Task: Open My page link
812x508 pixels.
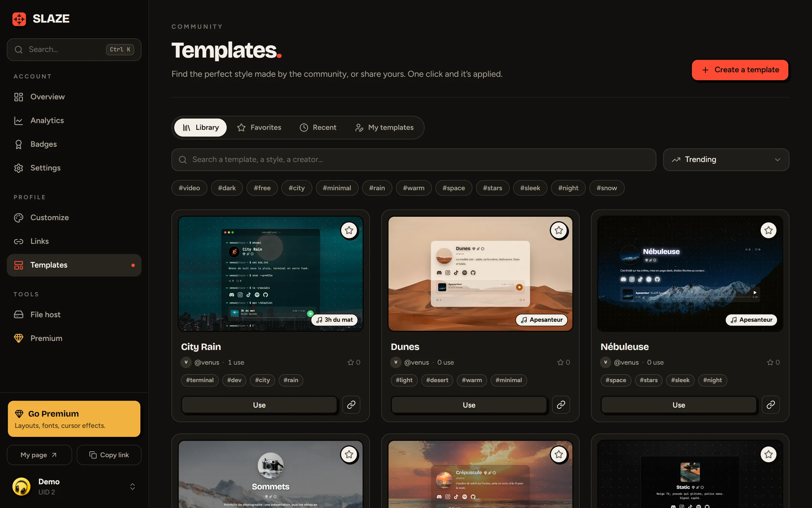Action: [x=39, y=455]
